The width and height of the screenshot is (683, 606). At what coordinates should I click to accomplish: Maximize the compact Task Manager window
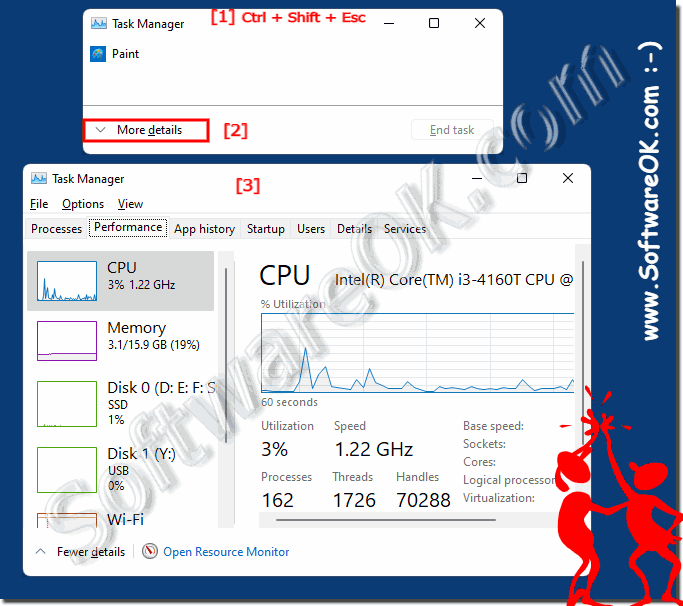434,23
